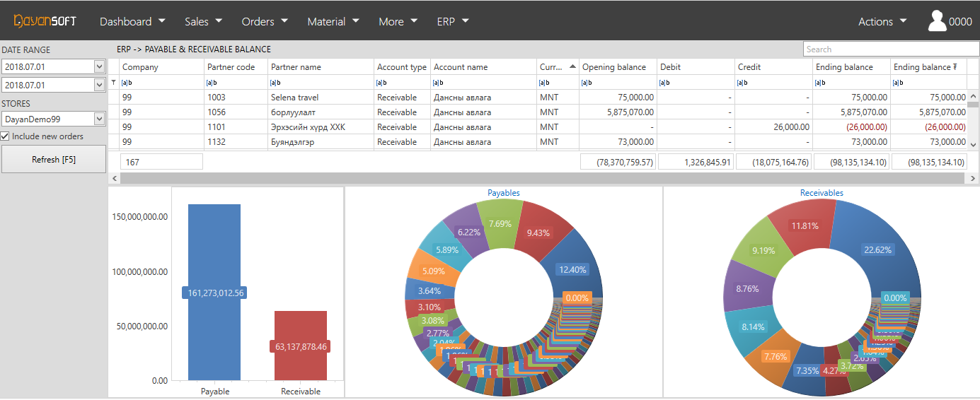Image resolution: width=980 pixels, height=400 pixels.
Task: Select the борлуулалт partner name cell
Action: pos(321,112)
